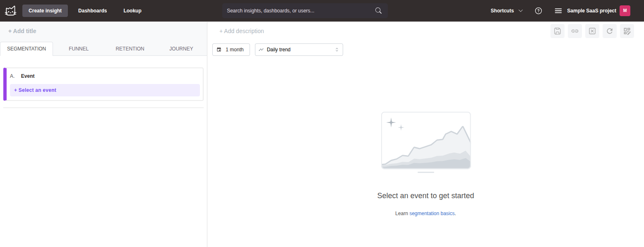Viewport: 644px width, 247px height.
Task: Switch to the Funnel tab
Action: 79,49
